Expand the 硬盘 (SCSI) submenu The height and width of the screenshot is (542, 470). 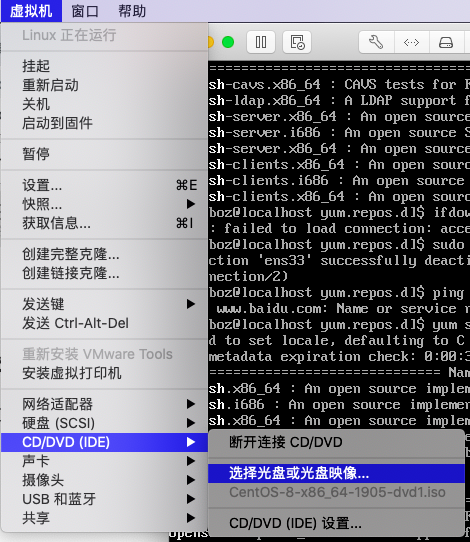coord(104,423)
